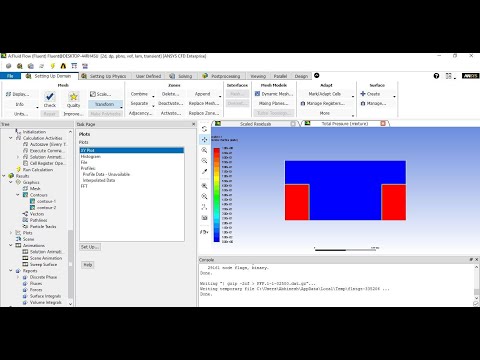Switch to the Postprocessing tab
Image resolution: width=480 pixels, height=360 pixels.
click(221, 76)
